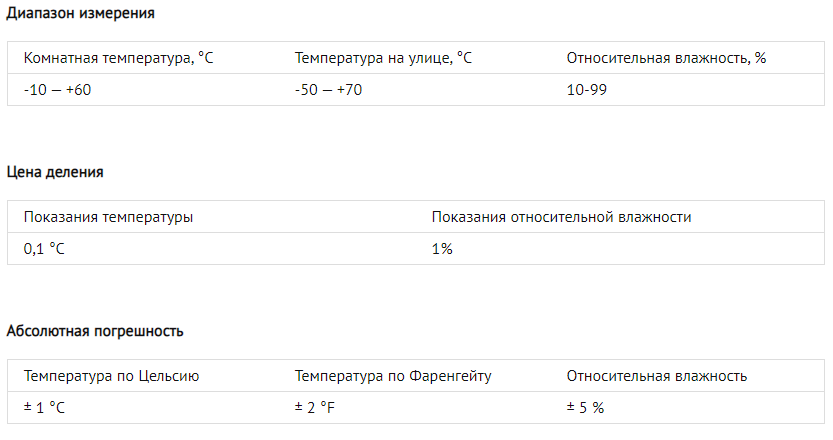Select the "Температура по Цельсию" header

pos(112,376)
